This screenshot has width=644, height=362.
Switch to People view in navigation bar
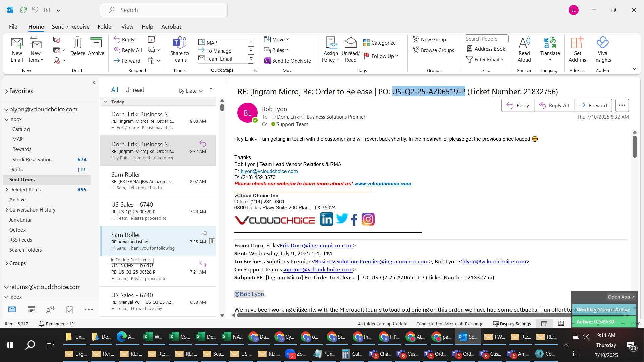coord(50,309)
